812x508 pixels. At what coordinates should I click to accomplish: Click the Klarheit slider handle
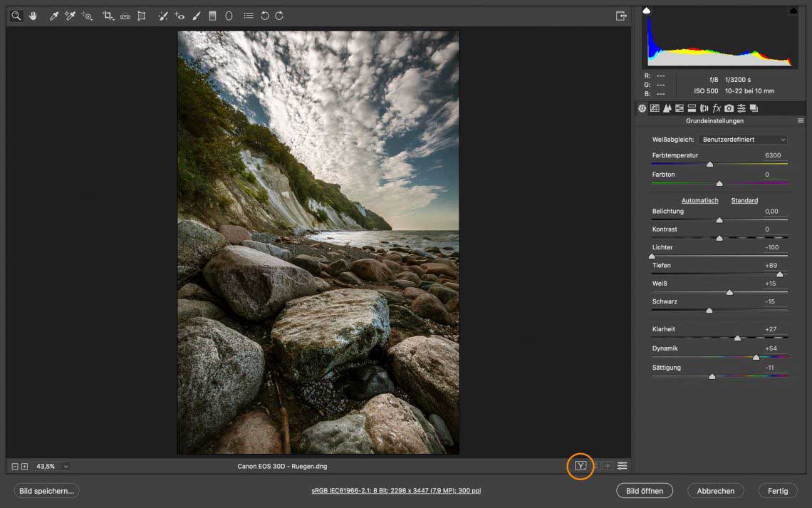737,338
